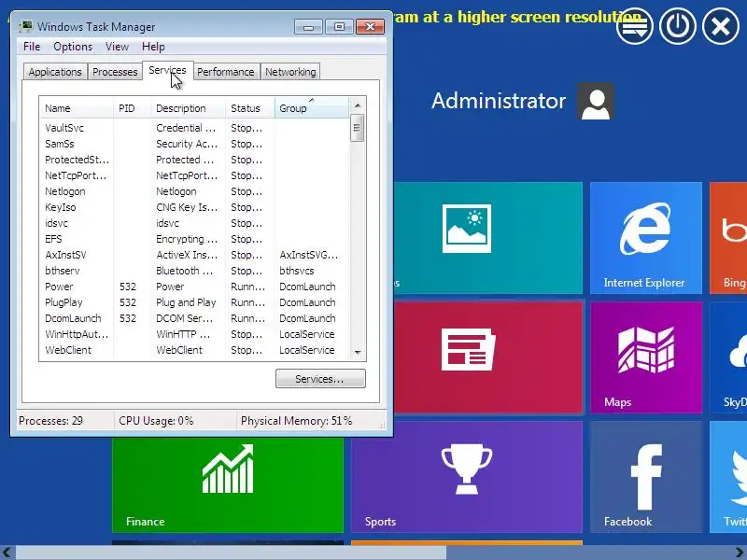Select the Netlogon service name
Screen dimensions: 747x560
pyautogui.click(x=65, y=191)
